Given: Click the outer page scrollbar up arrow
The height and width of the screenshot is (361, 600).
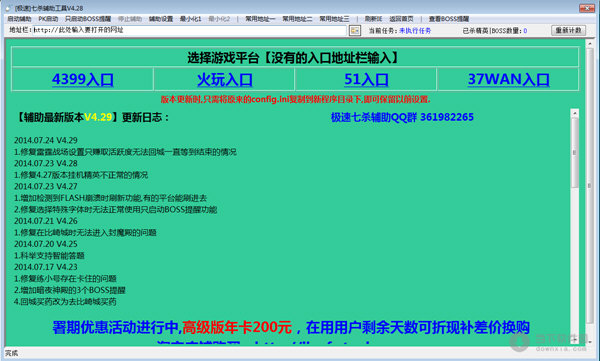Looking at the screenshot, I should tap(589, 44).
